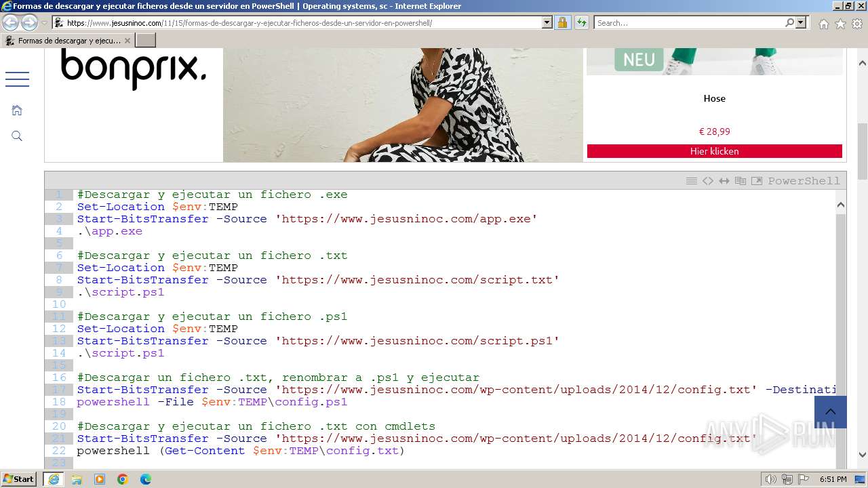Open Action Center flag tray icon

point(803,479)
